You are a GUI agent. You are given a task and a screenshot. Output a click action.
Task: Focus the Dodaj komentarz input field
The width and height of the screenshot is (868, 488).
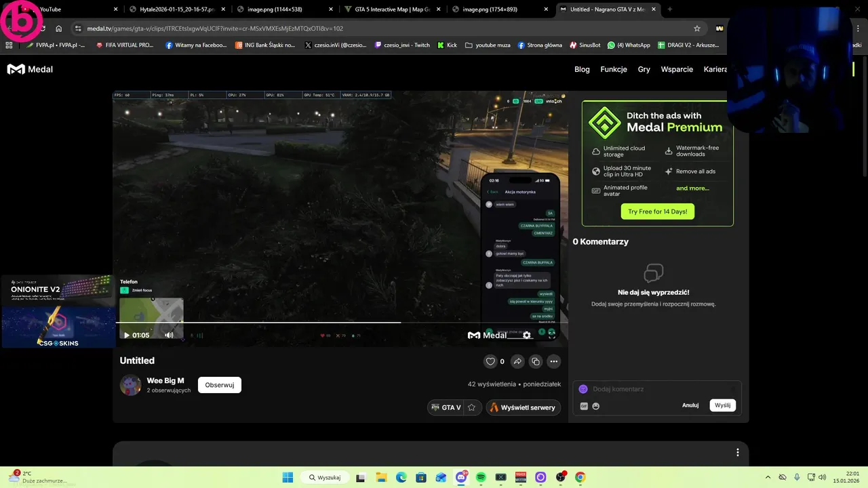(x=656, y=389)
